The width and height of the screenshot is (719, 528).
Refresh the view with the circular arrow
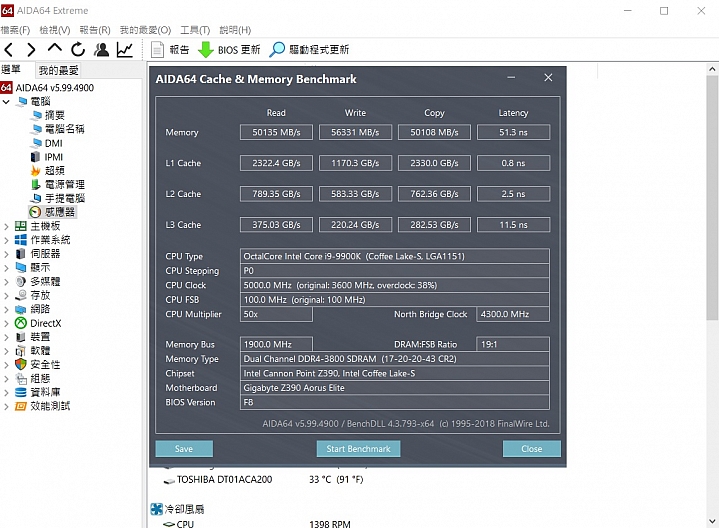pos(78,50)
